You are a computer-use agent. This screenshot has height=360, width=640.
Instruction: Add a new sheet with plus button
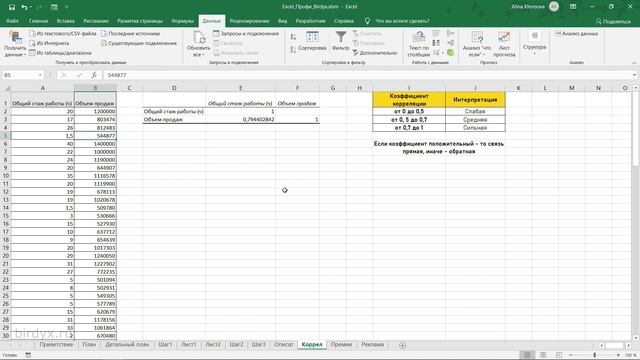(402, 345)
